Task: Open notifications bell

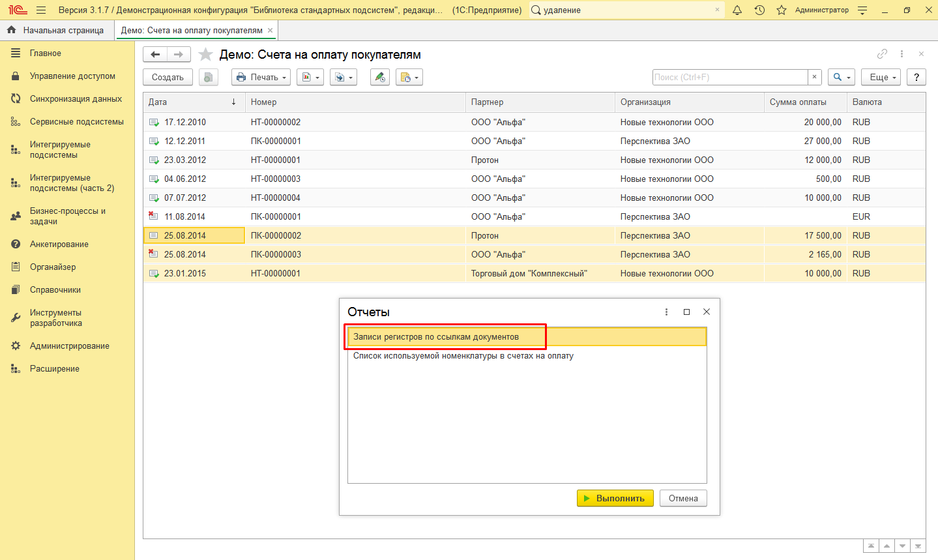Action: click(x=737, y=10)
